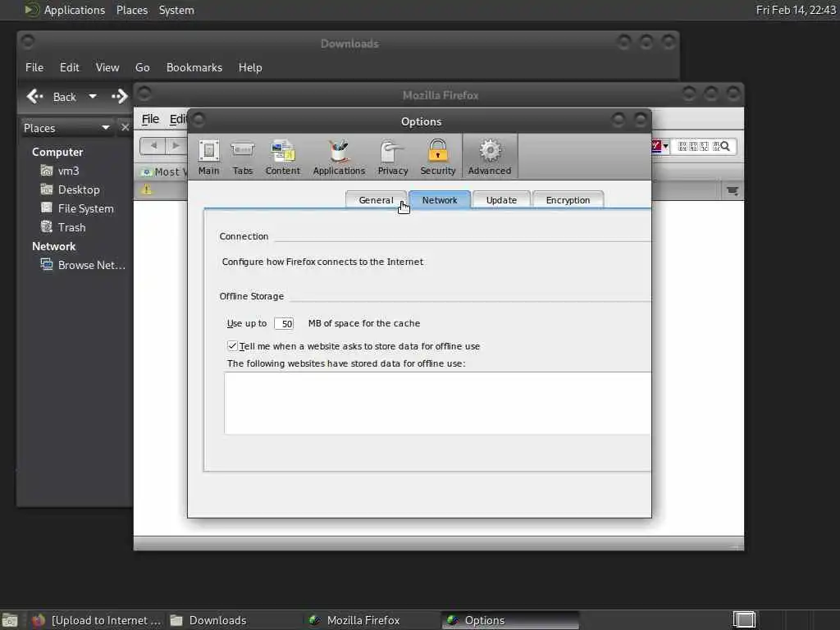Screen dimensions: 840x630
Task: Switch to Upload to Internet taskbar entry
Action: click(97, 620)
